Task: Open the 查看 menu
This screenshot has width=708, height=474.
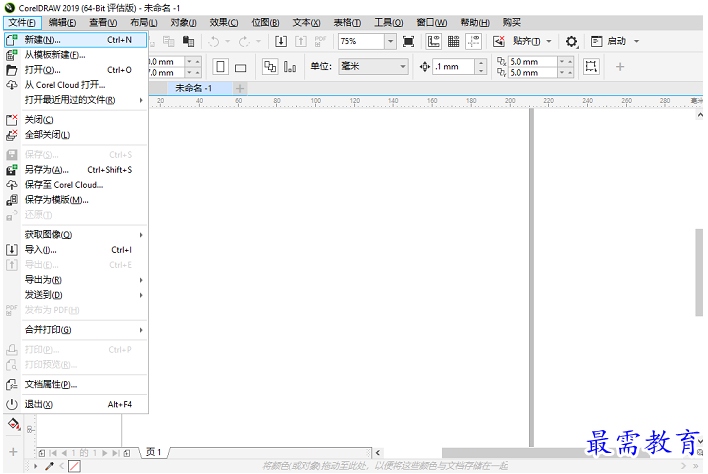Action: (103, 23)
